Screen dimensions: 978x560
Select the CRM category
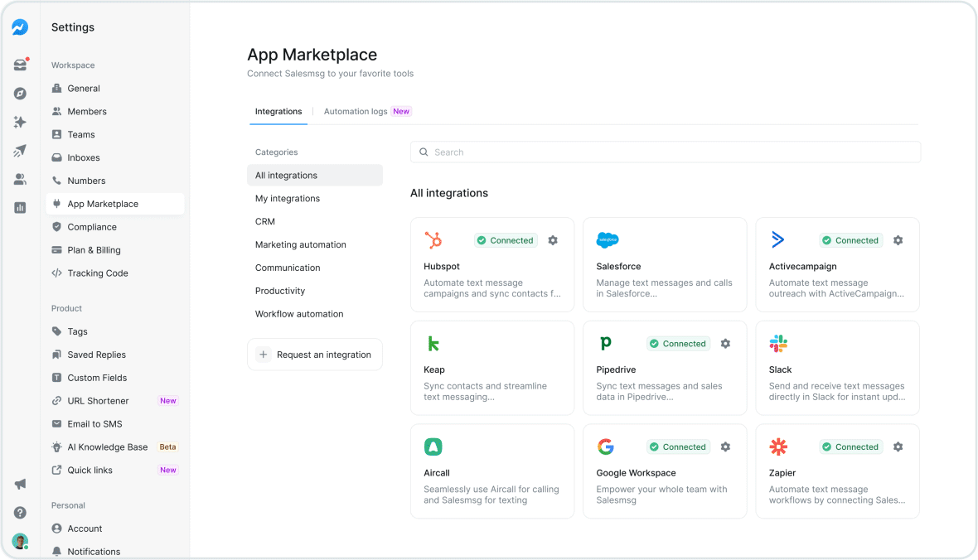click(315, 221)
